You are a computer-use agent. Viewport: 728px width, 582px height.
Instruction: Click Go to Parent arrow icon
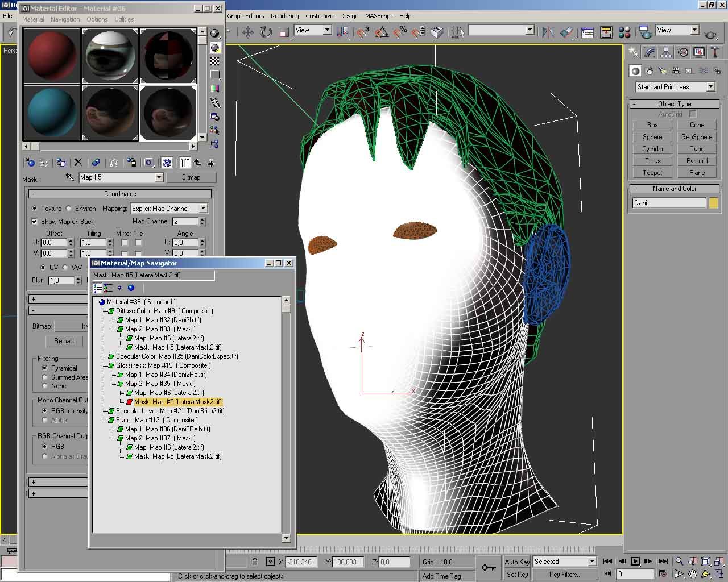click(197, 163)
